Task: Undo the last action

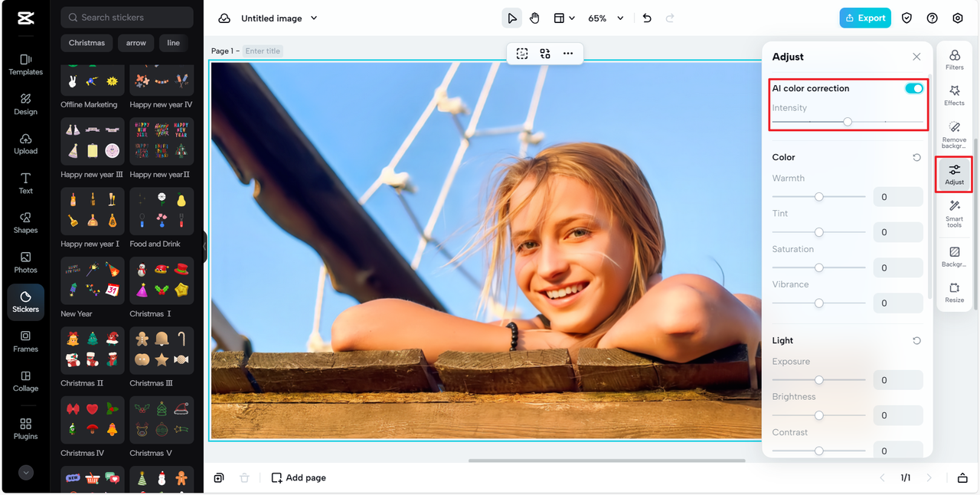Action: click(647, 18)
